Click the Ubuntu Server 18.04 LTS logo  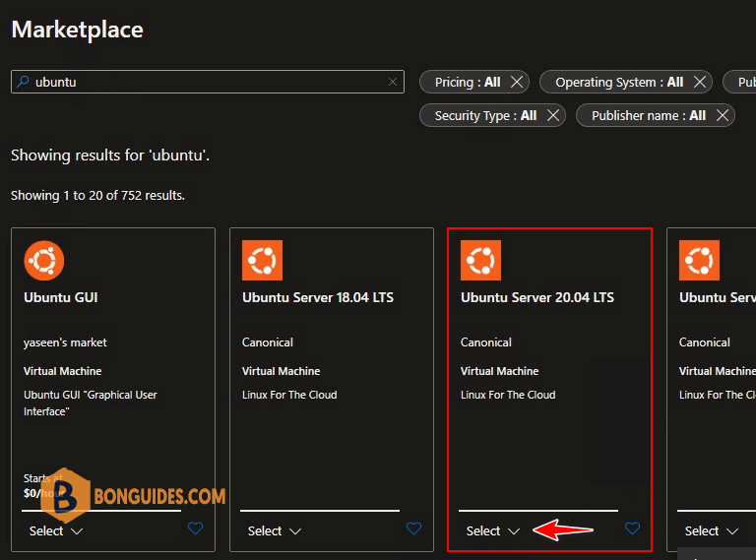pyautogui.click(x=262, y=260)
